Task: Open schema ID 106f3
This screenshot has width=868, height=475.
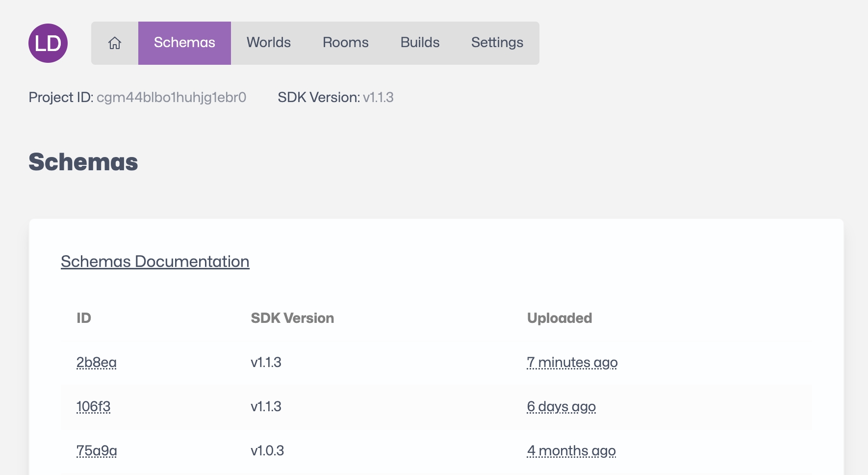Action: [93, 407]
